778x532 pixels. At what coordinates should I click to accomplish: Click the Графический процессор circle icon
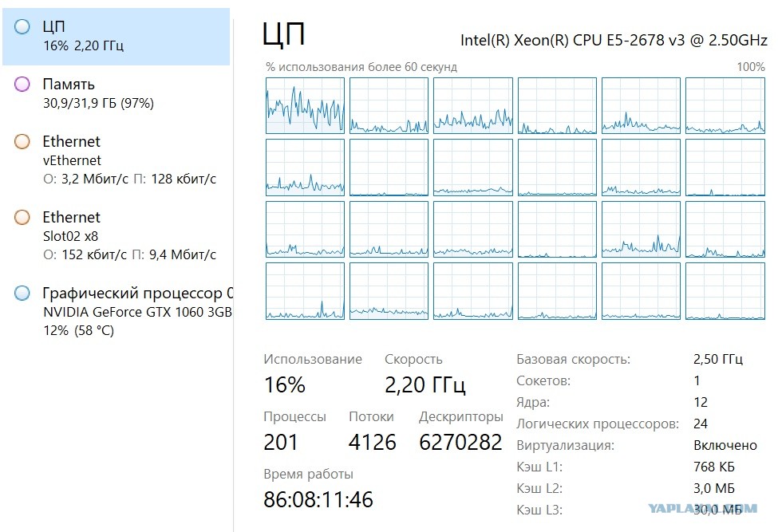22,293
